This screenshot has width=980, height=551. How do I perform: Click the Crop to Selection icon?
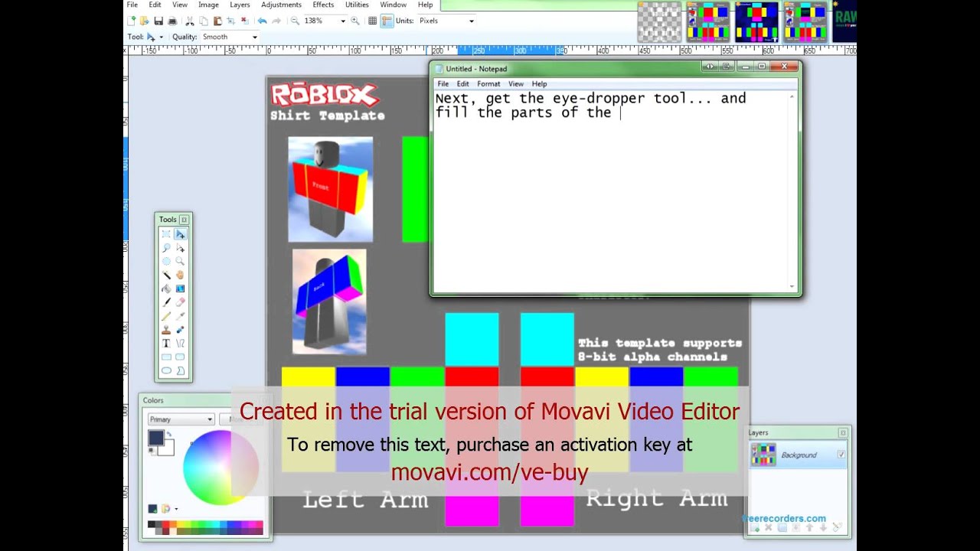(230, 21)
